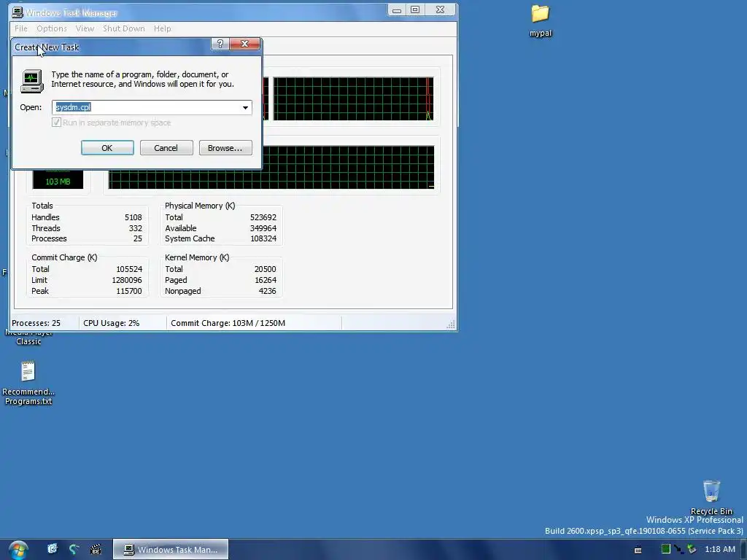Open the Start menu orb

(x=18, y=550)
